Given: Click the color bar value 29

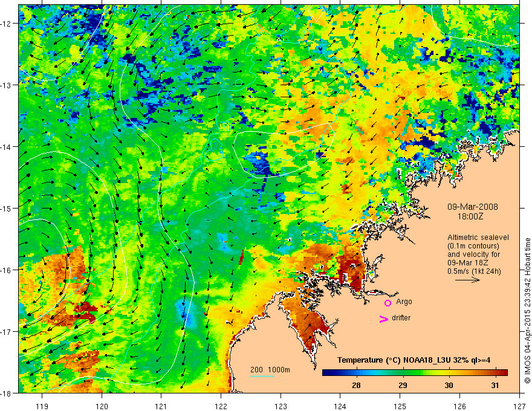Looking at the screenshot, I should (403, 385).
